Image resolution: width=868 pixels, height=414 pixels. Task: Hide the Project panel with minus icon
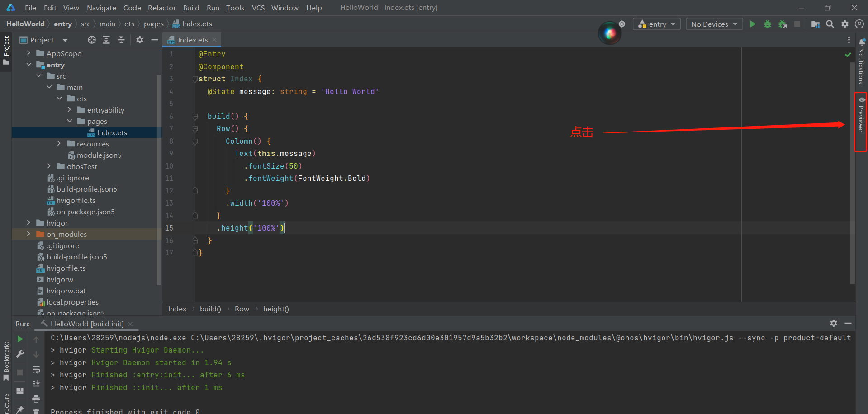[x=154, y=40]
